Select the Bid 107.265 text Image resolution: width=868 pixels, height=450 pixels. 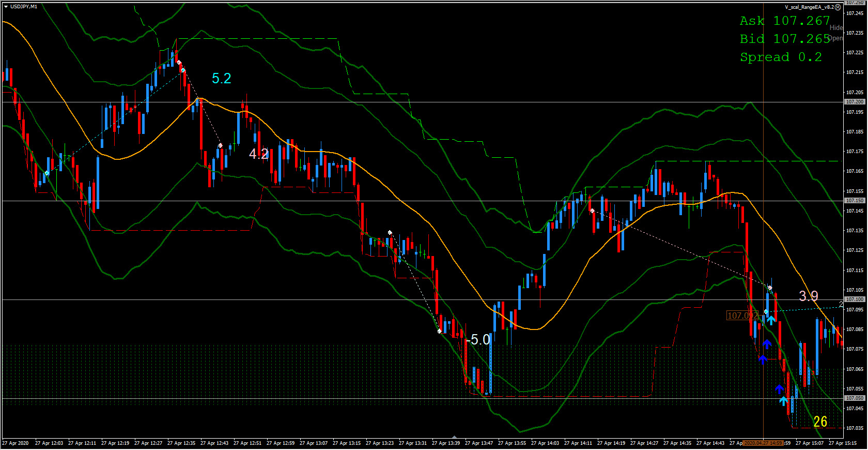click(x=784, y=39)
